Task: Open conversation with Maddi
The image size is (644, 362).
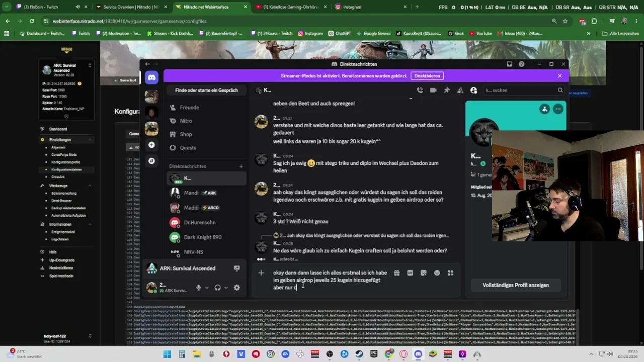Action: 206,208
